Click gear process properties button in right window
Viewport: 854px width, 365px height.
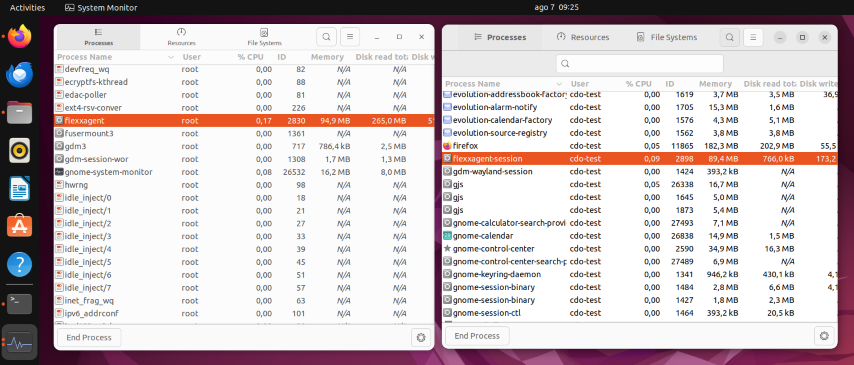(x=824, y=336)
